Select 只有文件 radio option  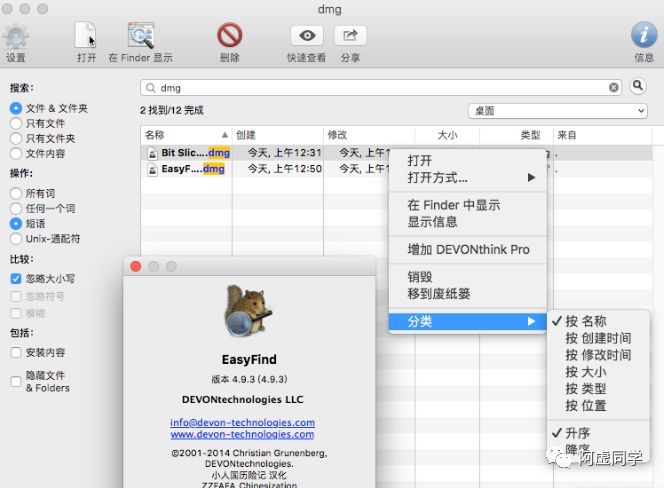[x=16, y=123]
